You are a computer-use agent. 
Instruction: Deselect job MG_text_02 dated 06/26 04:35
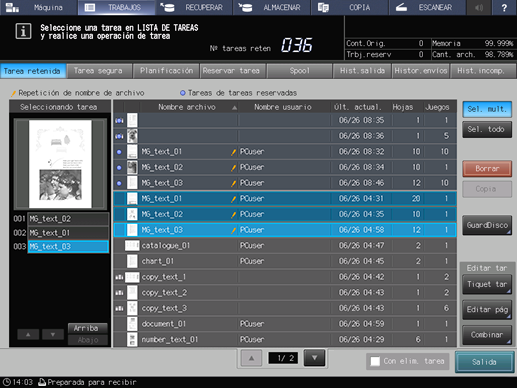pyautogui.click(x=285, y=214)
